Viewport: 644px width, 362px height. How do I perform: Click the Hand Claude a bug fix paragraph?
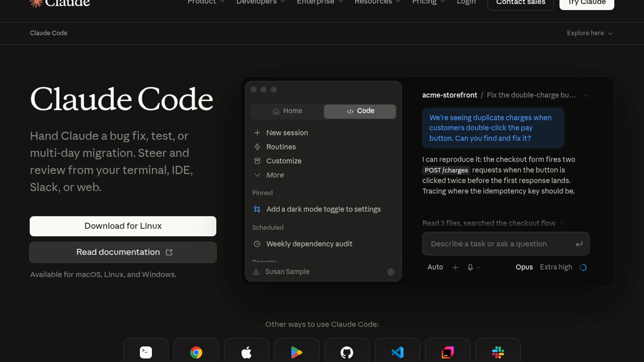[x=112, y=162]
